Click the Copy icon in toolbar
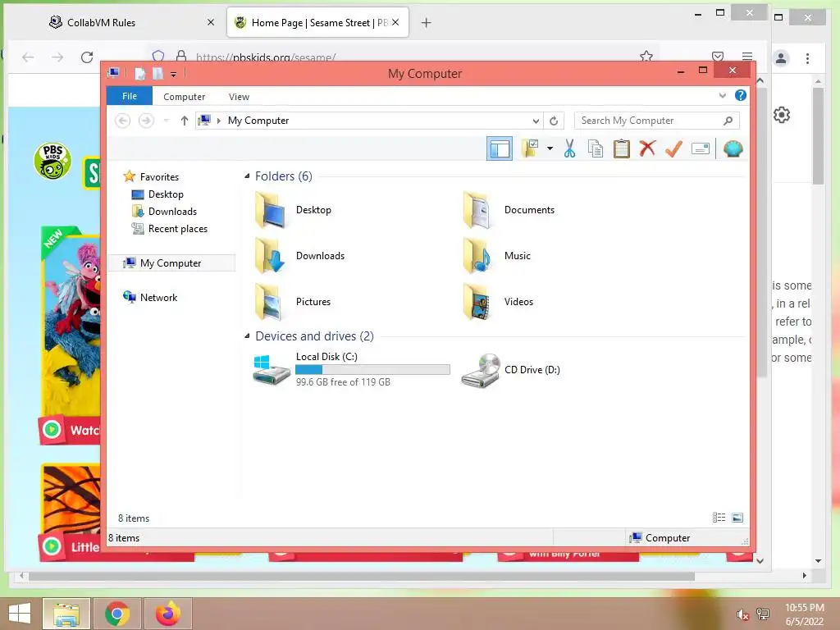This screenshot has width=840, height=630. (x=596, y=148)
